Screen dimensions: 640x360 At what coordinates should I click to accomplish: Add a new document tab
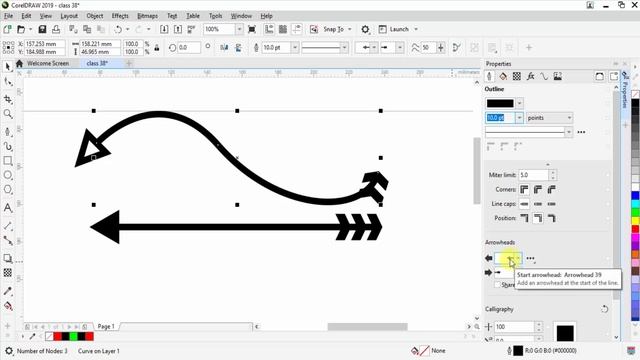[129, 64]
